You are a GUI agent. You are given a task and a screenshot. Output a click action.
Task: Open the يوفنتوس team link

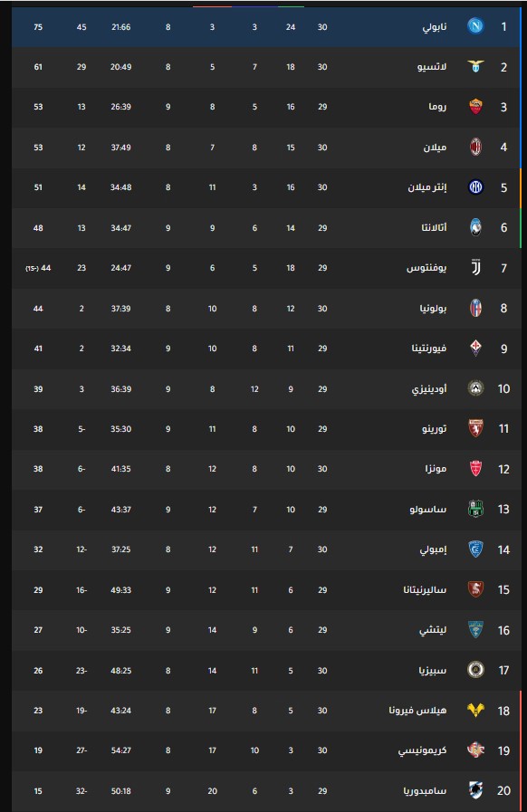pyautogui.click(x=426, y=268)
